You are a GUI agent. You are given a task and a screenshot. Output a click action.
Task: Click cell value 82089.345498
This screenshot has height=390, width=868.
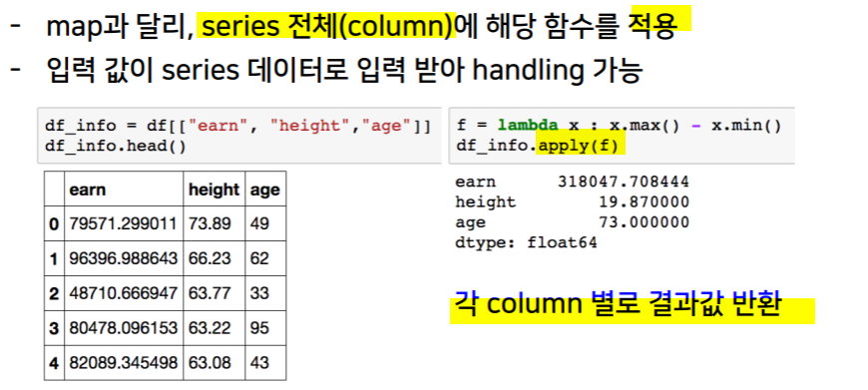(x=124, y=363)
